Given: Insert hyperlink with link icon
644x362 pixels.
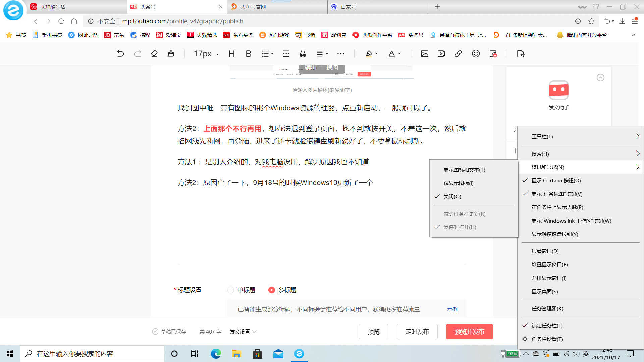Looking at the screenshot, I should click(458, 54).
